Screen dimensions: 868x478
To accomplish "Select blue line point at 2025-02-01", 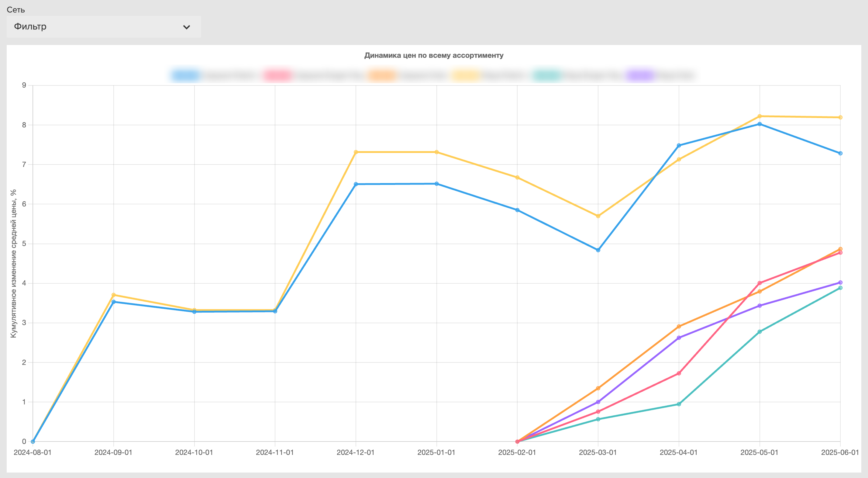I will click(x=517, y=210).
